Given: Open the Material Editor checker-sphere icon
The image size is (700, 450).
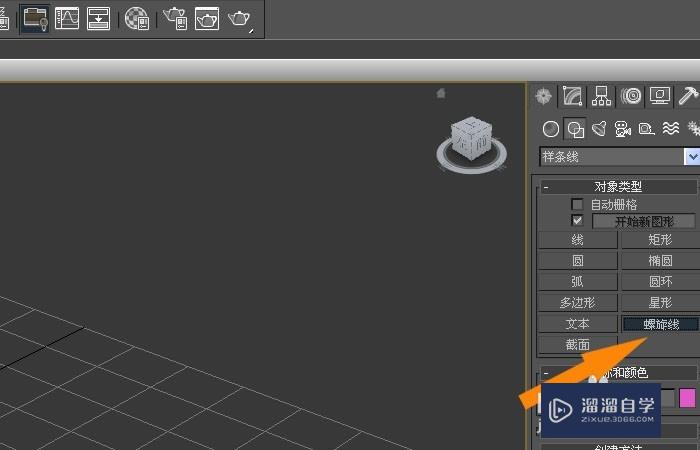Looking at the screenshot, I should pos(137,19).
